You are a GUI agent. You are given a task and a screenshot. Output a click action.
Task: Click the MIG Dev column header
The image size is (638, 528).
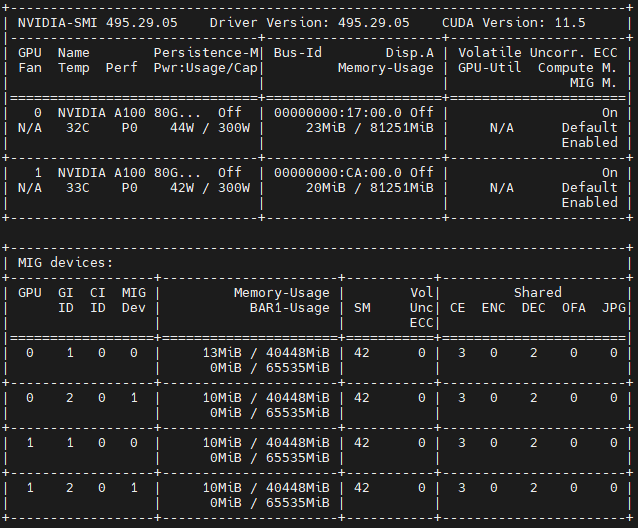134,300
